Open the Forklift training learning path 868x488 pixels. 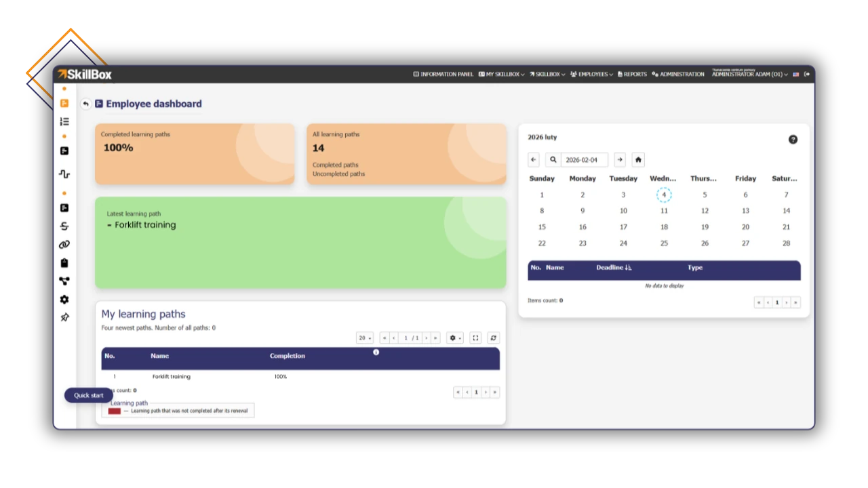(171, 376)
